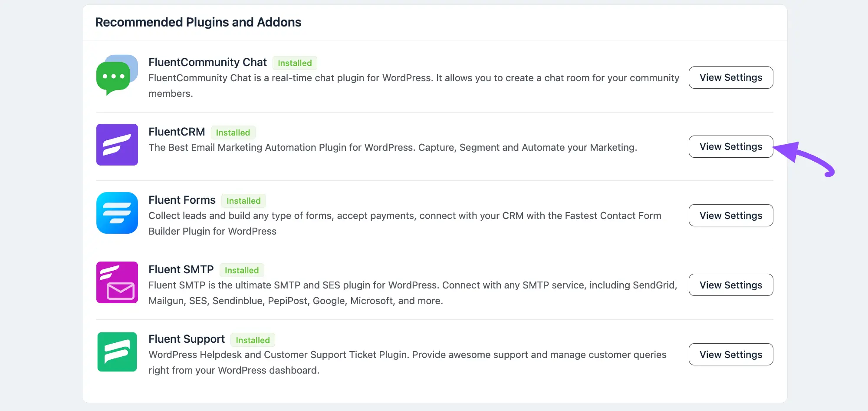The width and height of the screenshot is (868, 411).
Task: Open View Settings for FluentCRM
Action: coord(731,146)
